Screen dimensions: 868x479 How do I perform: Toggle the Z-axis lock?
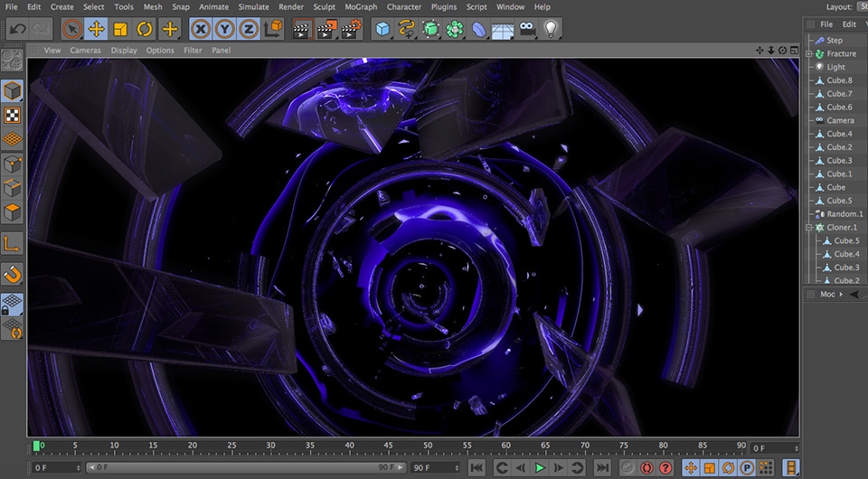tap(248, 29)
